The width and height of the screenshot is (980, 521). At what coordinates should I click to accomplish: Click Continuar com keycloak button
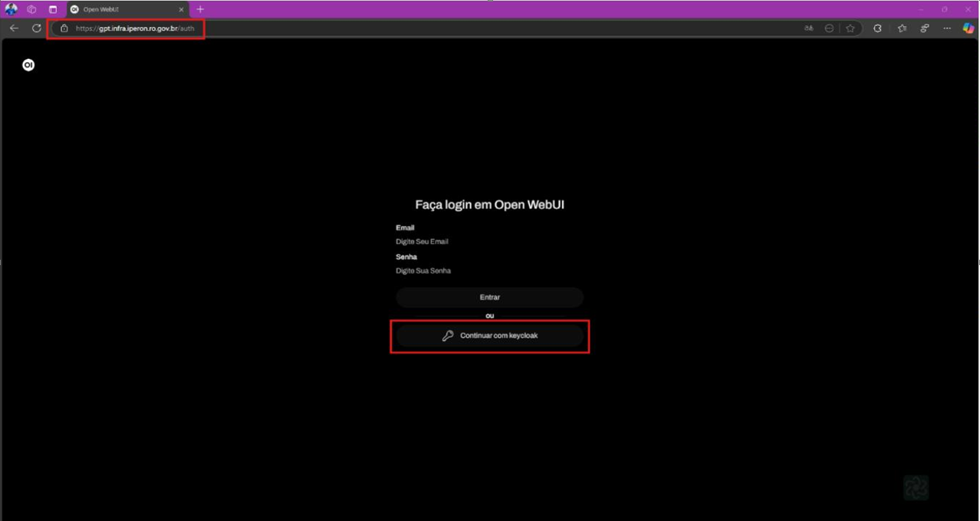489,336
